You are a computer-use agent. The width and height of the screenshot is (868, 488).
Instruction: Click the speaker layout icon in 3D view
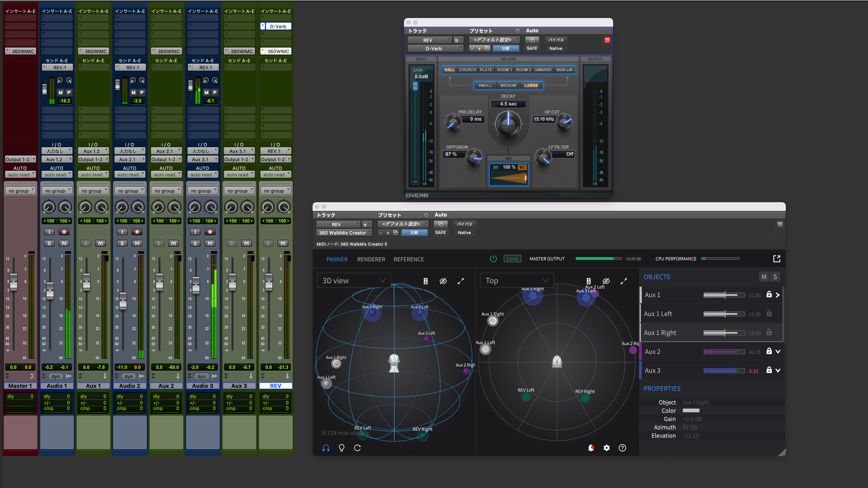click(x=426, y=281)
